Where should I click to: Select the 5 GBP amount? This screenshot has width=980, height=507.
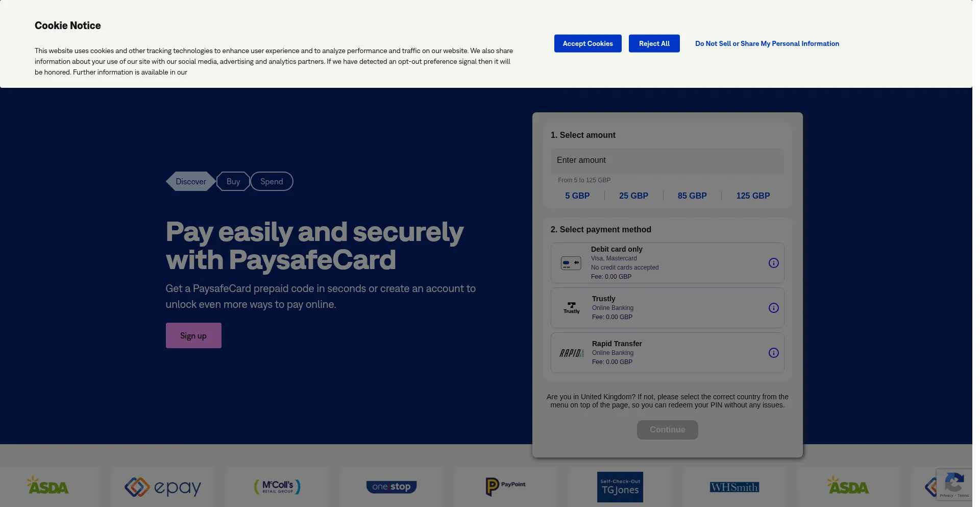[x=577, y=196]
